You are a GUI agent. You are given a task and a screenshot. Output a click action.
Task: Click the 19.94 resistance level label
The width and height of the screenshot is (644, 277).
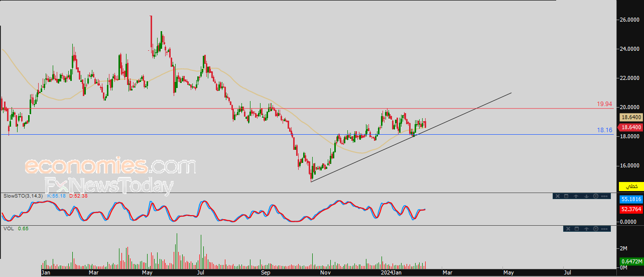pyautogui.click(x=604, y=104)
